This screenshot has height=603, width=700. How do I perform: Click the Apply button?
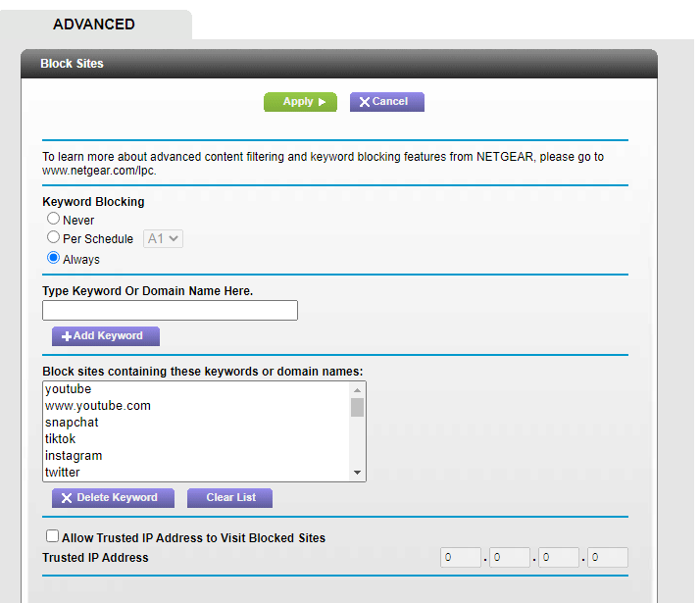pos(300,102)
